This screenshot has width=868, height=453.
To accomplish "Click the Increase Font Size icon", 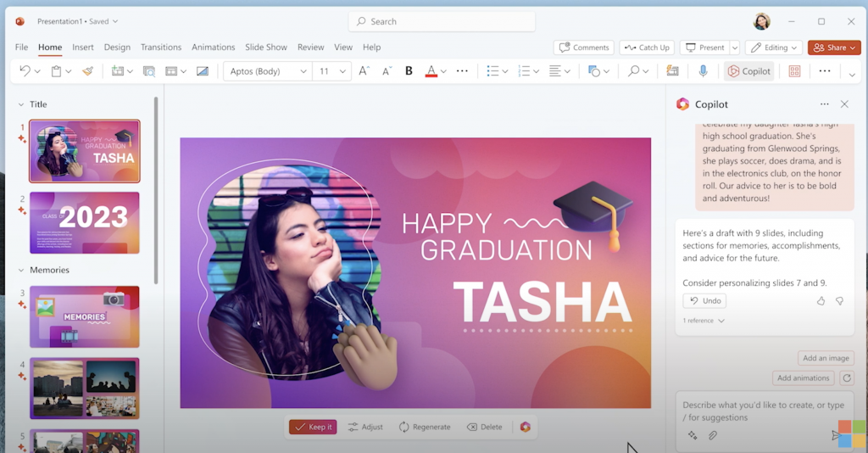I will pyautogui.click(x=364, y=71).
